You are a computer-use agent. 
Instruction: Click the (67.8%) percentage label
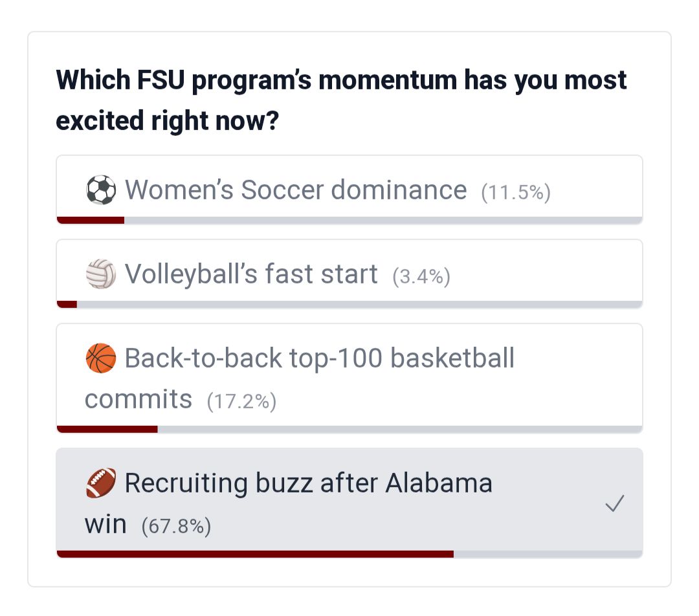[176, 526]
